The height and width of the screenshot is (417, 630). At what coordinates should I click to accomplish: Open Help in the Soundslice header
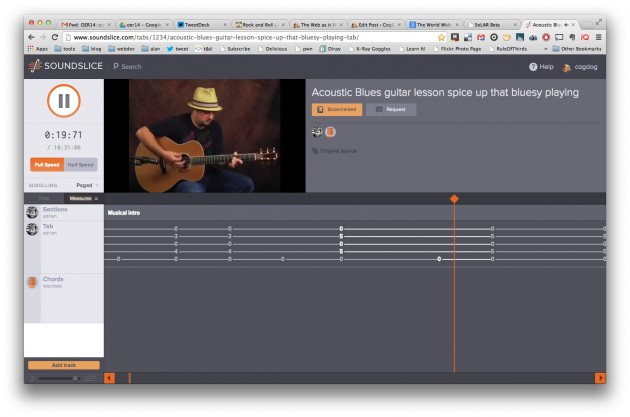(x=541, y=67)
